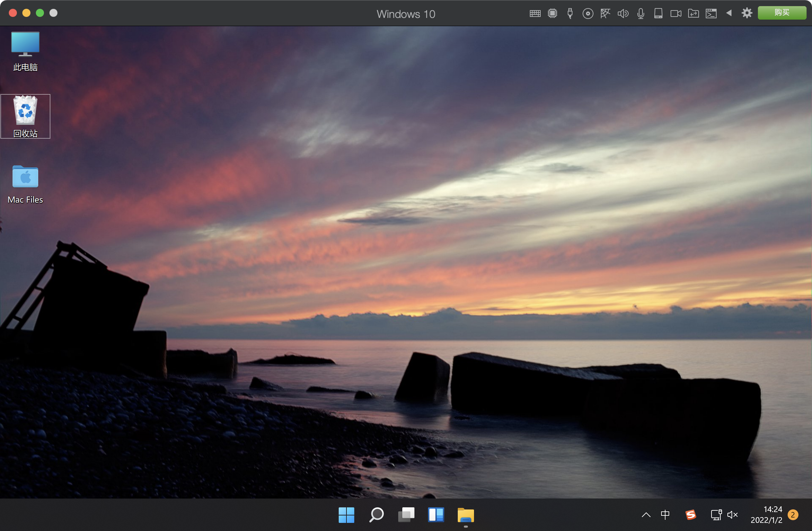Collapse toolbar icons with the triangle arrow
The width and height of the screenshot is (812, 531).
pos(729,13)
